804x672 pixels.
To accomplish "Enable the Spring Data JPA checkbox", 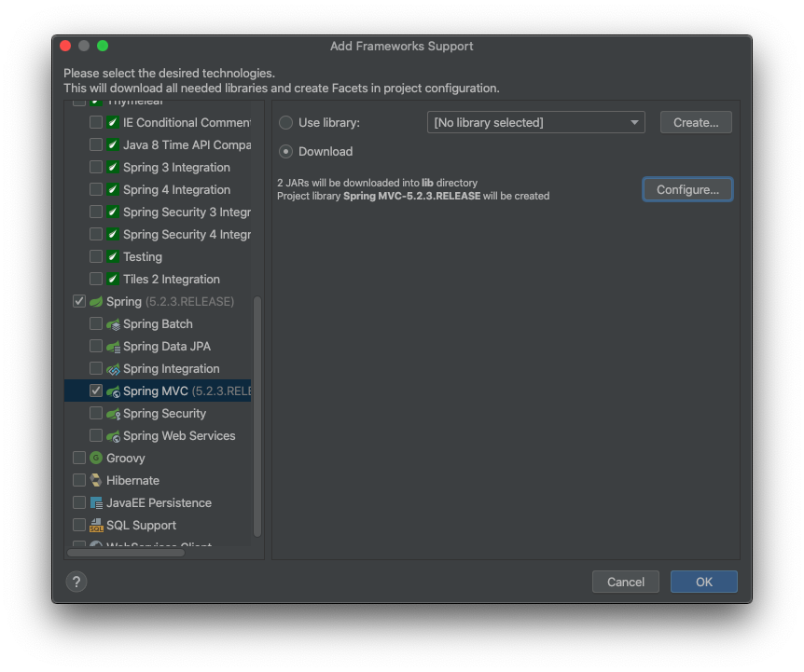I will click(96, 346).
